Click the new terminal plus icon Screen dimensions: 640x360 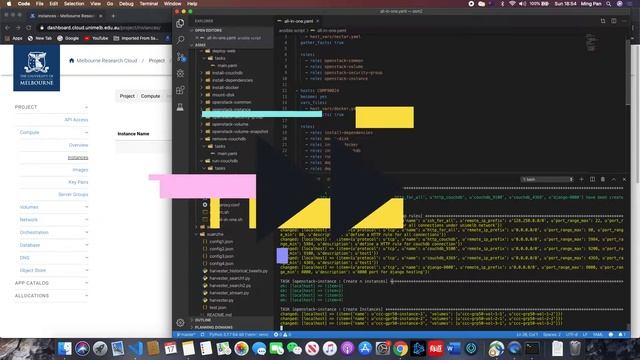582,179
